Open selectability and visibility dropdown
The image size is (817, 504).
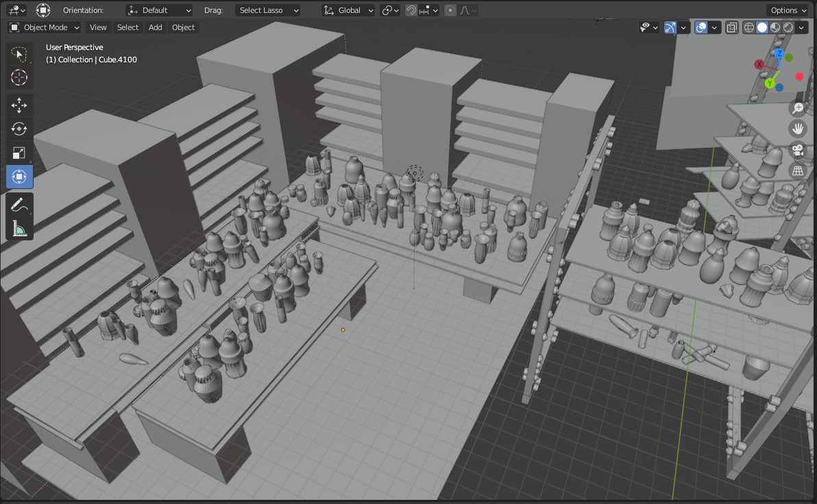tap(649, 27)
